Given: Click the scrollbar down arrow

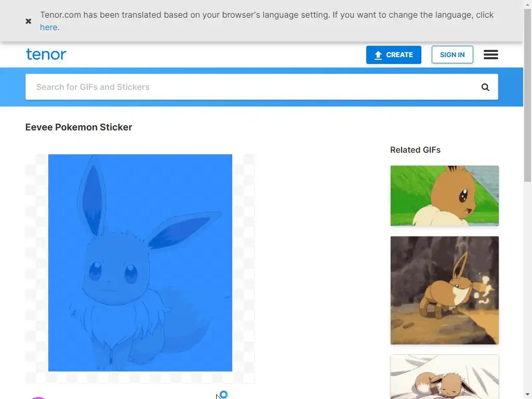Looking at the screenshot, I should click(x=527, y=395).
